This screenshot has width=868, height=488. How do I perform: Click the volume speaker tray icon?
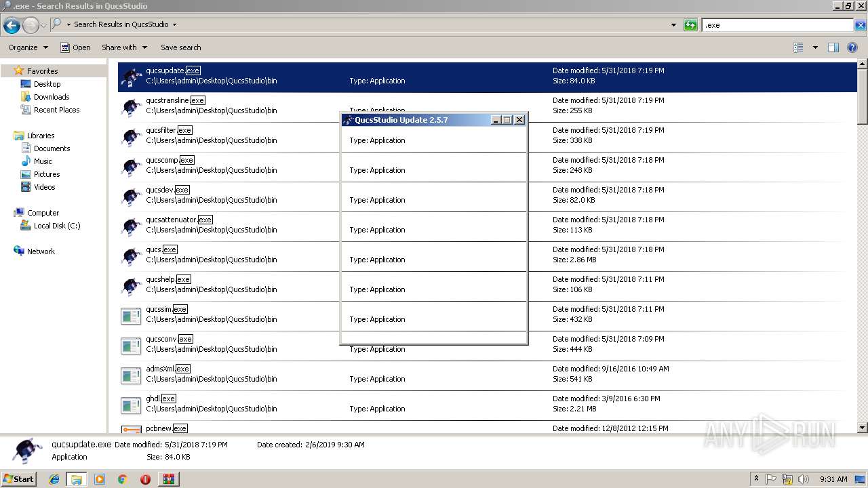coord(803,479)
